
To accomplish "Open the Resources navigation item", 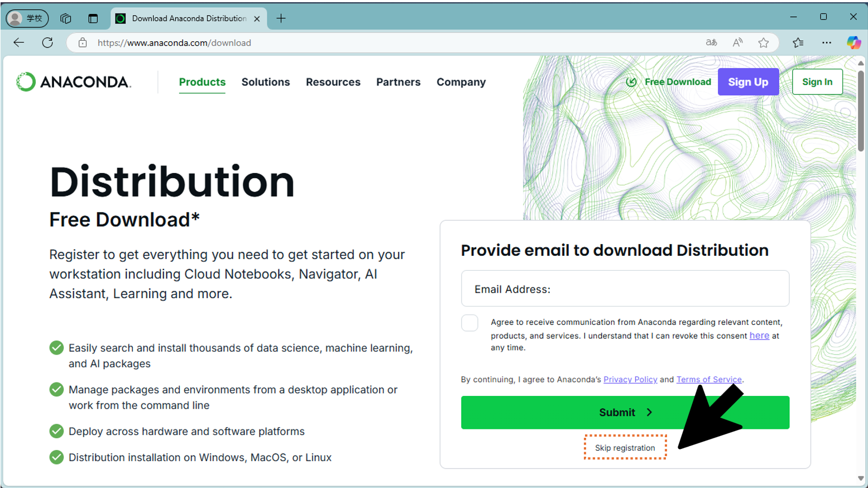I will [x=333, y=82].
